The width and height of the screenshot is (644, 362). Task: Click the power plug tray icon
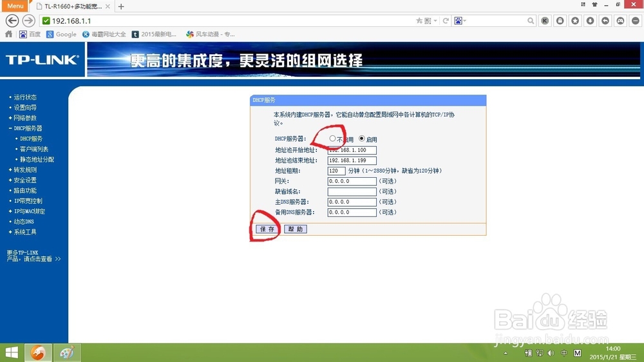528,353
